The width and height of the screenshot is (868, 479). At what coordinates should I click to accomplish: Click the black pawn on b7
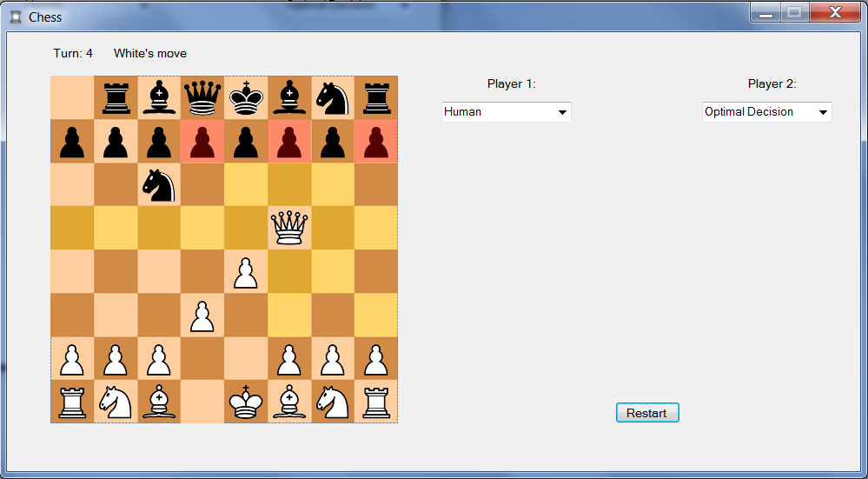pyautogui.click(x=116, y=141)
